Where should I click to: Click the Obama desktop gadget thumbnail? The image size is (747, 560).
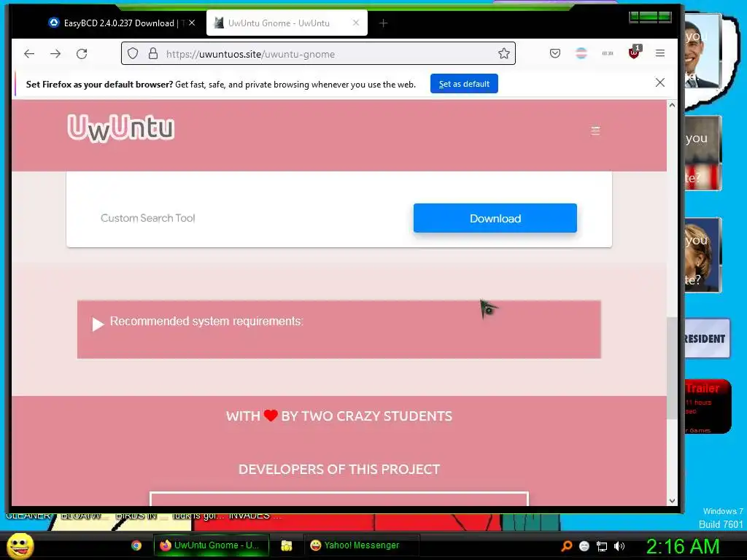[x=703, y=51]
